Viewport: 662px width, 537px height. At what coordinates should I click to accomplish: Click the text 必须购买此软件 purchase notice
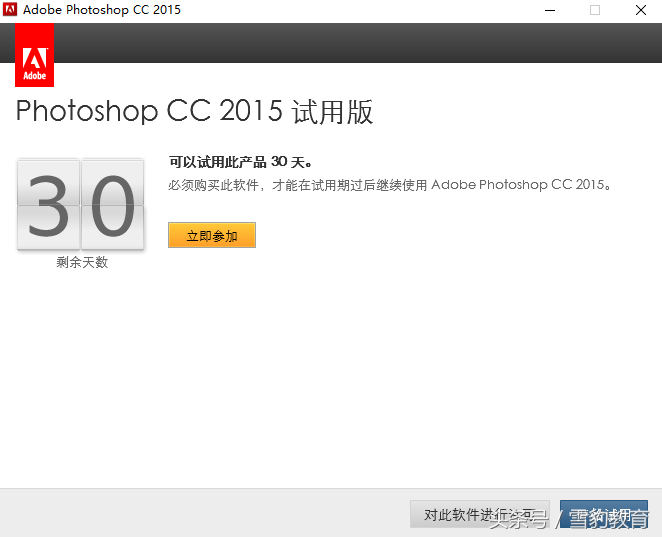coord(390,185)
